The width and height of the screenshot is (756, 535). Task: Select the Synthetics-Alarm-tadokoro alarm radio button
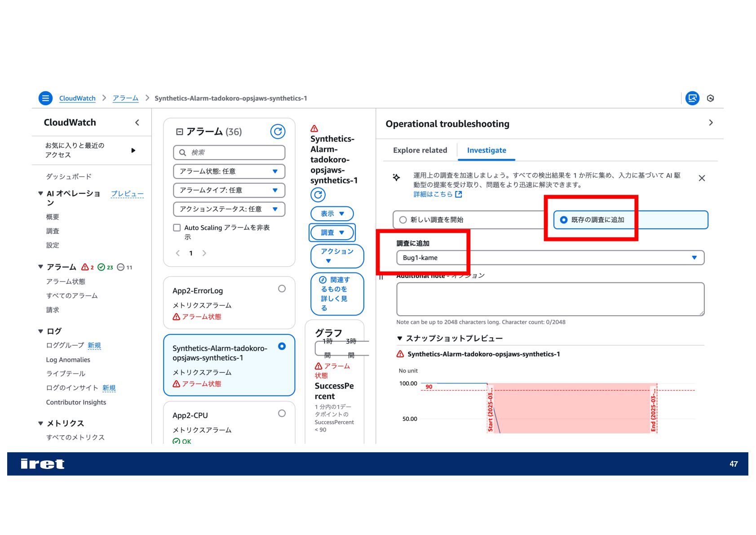tap(282, 346)
